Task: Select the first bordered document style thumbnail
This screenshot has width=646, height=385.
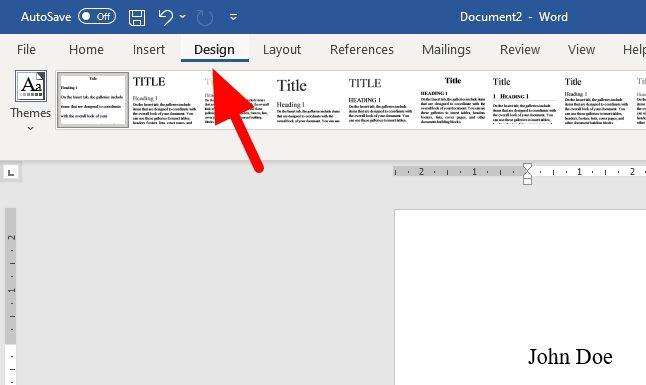Action: click(x=93, y=100)
